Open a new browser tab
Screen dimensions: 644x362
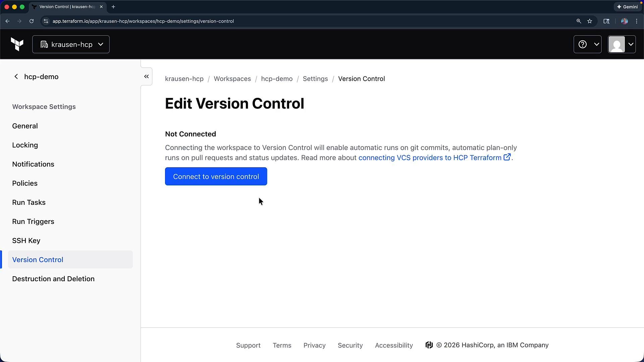tap(113, 7)
